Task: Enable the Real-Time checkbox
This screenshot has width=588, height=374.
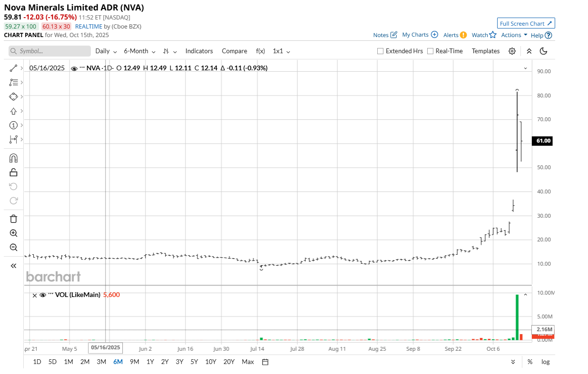Action: (x=430, y=51)
